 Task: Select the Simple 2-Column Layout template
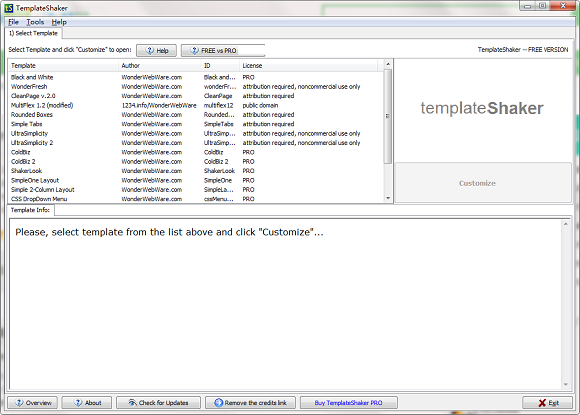[196, 190]
